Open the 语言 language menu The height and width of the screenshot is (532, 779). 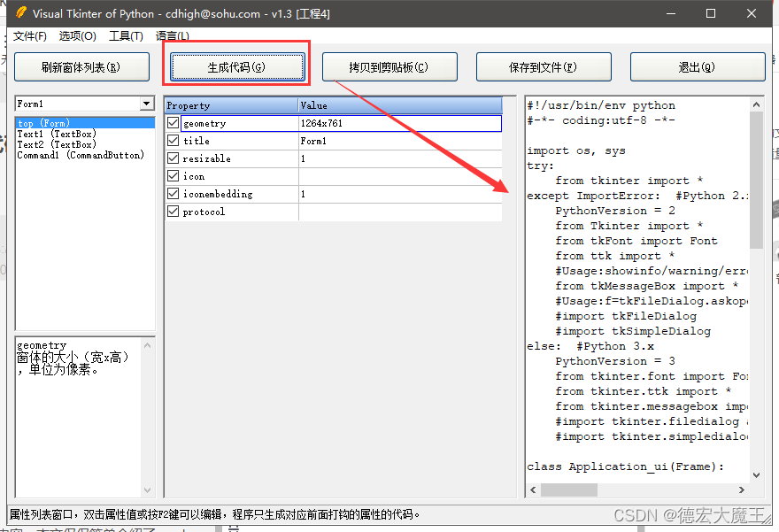pyautogui.click(x=172, y=36)
